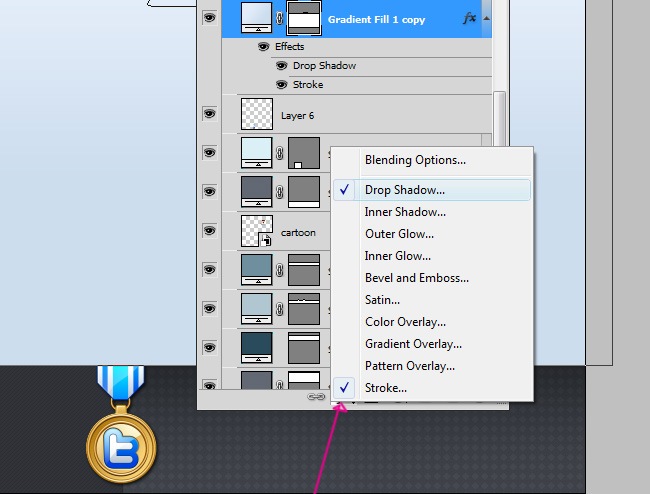The height and width of the screenshot is (494, 650).
Task: Select the Gradient Fill 1 copy layer name
Action: point(376,19)
